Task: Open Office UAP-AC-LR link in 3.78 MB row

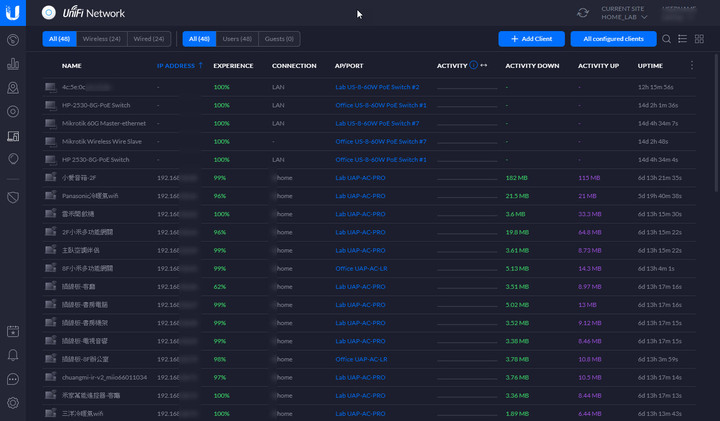Action: (361, 359)
